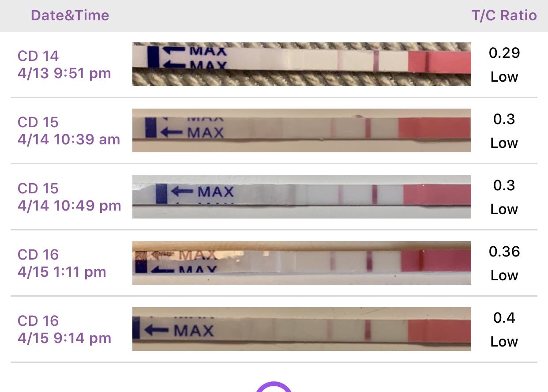This screenshot has width=548, height=392.
Task: Open test strip photo from 4/13 9:51 pm
Action: (x=302, y=64)
